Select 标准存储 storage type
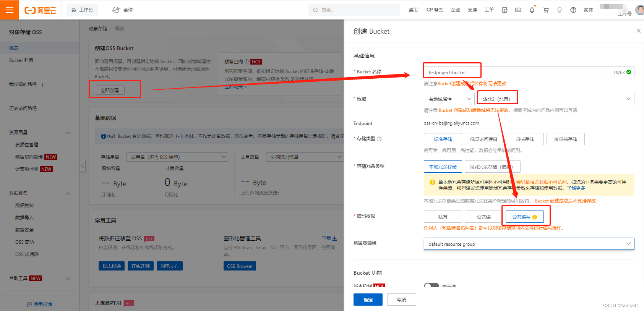 click(443, 139)
